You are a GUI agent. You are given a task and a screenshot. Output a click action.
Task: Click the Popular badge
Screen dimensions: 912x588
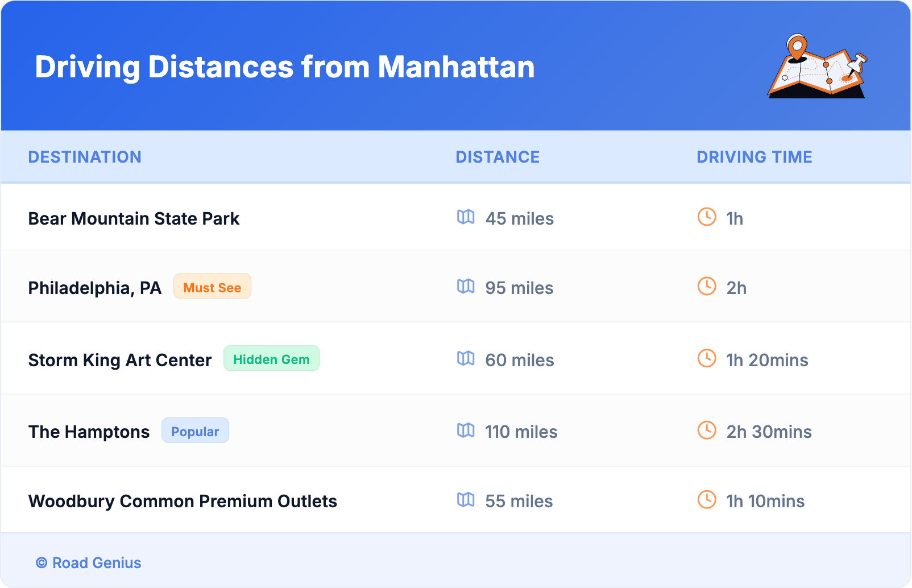point(195,431)
